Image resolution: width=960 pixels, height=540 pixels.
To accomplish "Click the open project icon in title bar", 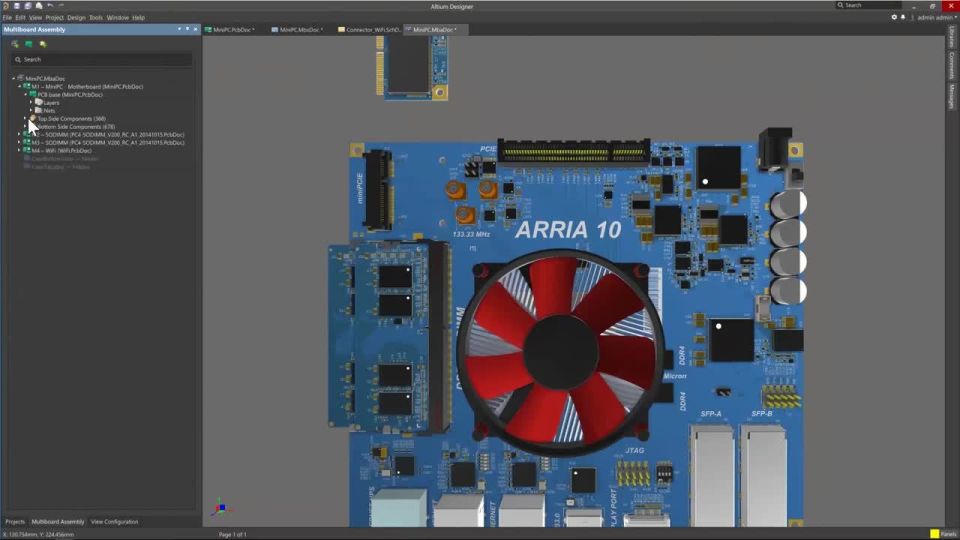I will (x=39, y=6).
